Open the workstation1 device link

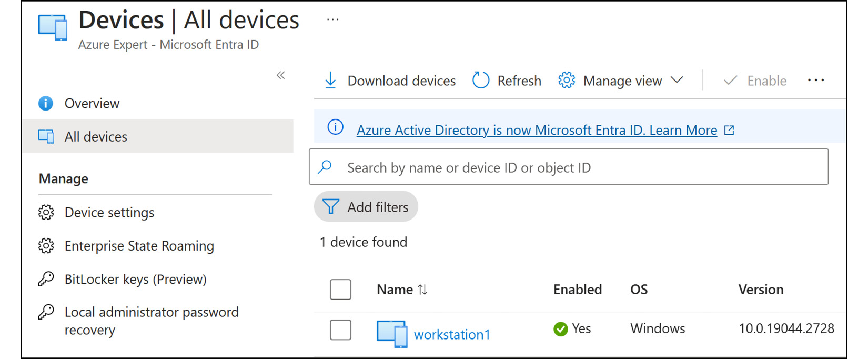point(452,334)
